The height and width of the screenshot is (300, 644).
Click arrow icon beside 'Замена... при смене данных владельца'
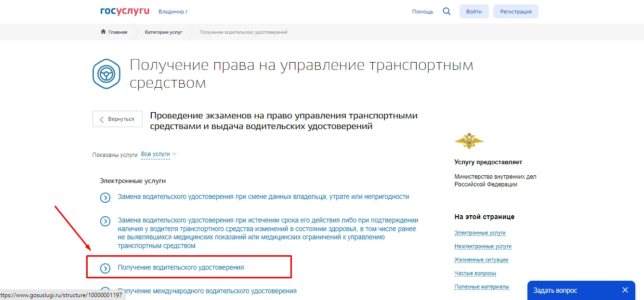click(105, 197)
